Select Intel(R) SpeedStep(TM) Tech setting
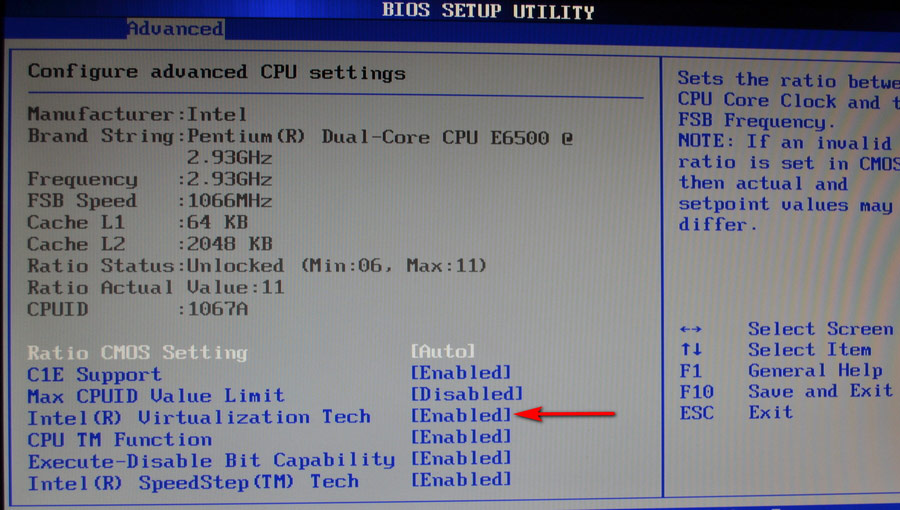Image resolution: width=900 pixels, height=510 pixels. [x=193, y=482]
